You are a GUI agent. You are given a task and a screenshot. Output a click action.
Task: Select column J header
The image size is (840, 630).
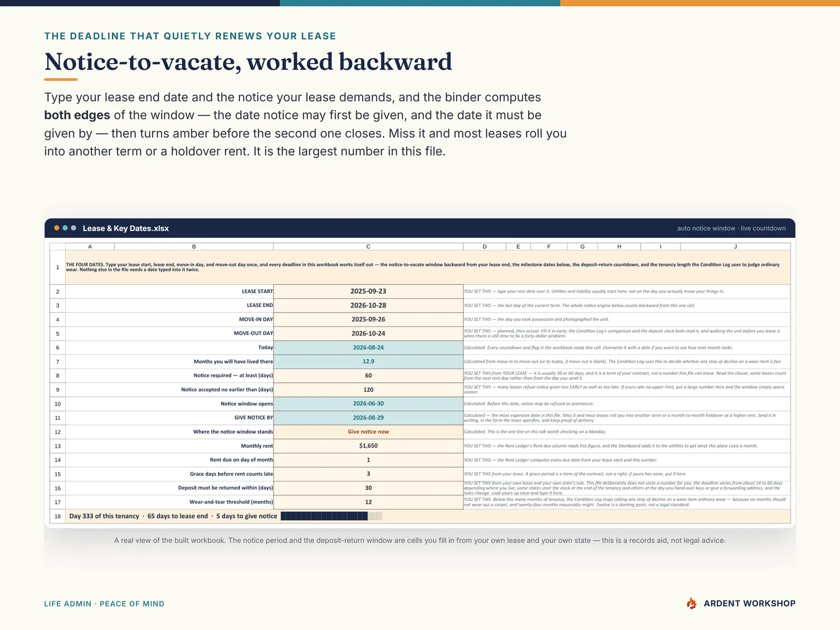click(x=736, y=246)
